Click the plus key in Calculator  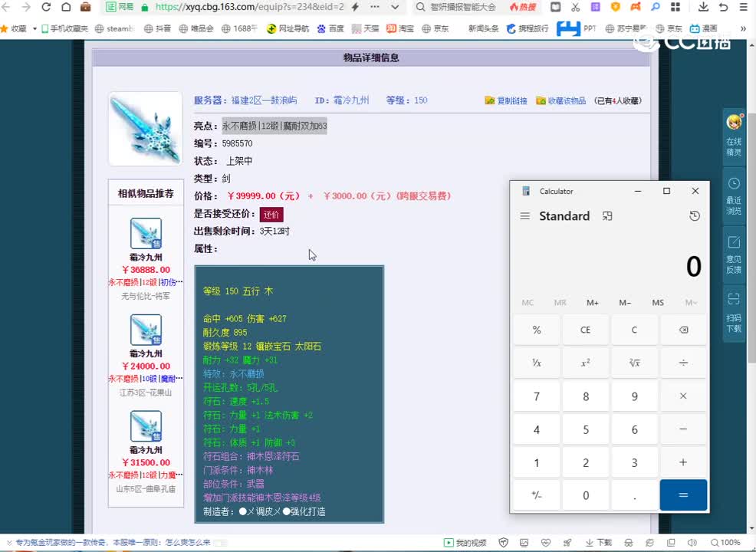point(683,462)
